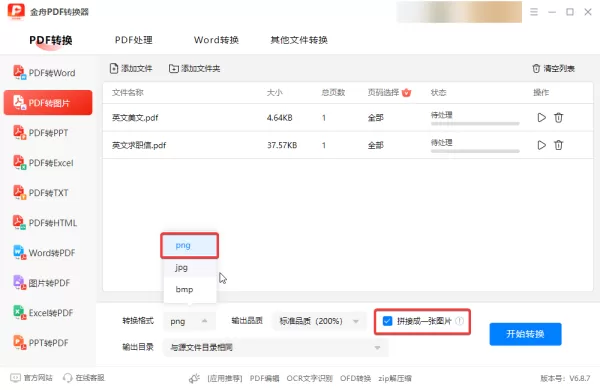This screenshot has height=390, width=600.
Task: Click 添加文件夹 to add a folder
Action: (194, 69)
